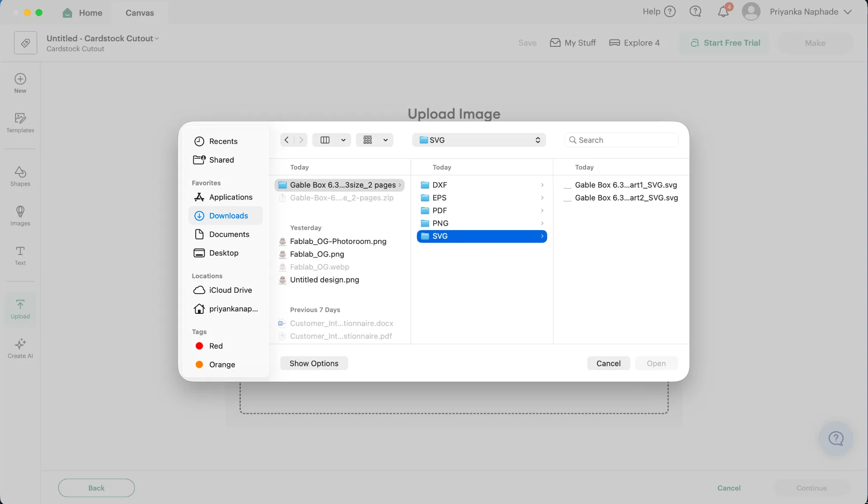Open the Templates panel
This screenshot has height=504, width=868.
pos(20,123)
